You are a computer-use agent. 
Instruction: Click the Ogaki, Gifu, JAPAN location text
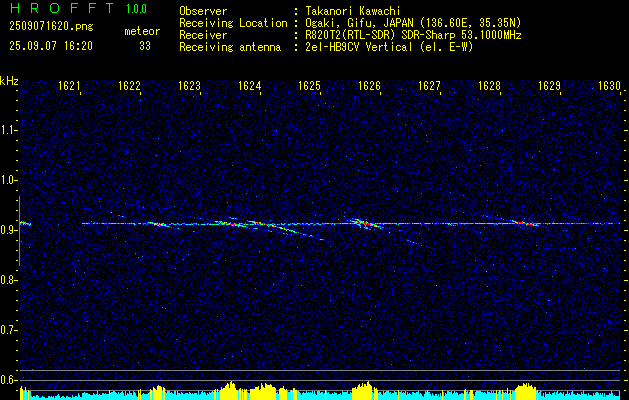point(413,23)
